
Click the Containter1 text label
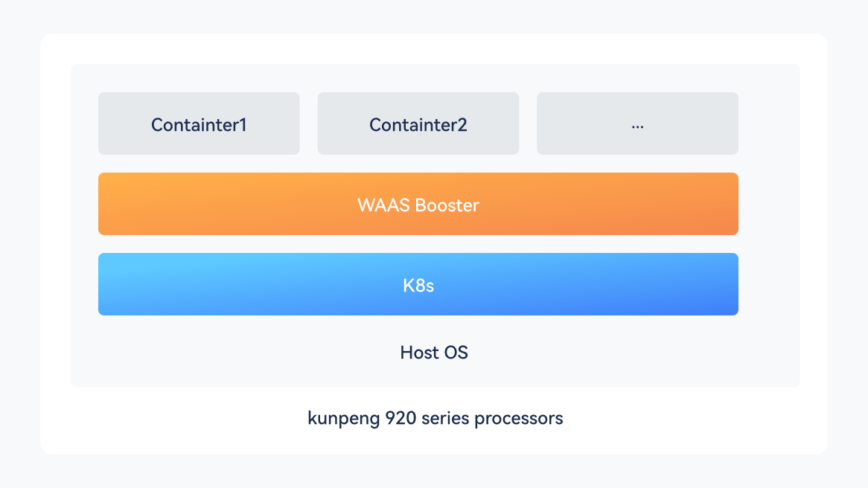199,125
